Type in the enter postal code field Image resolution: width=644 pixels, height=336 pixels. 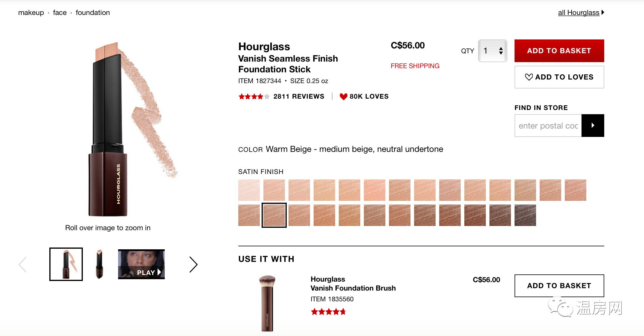tap(548, 126)
